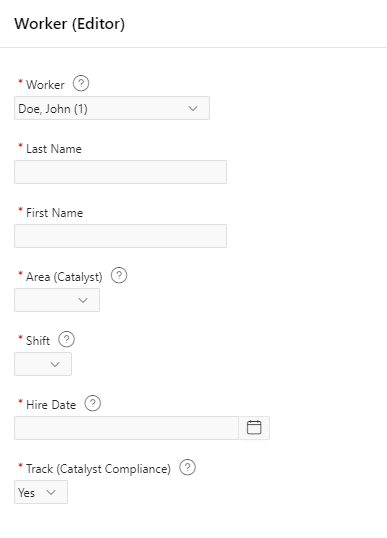Focus the Last Name text field
Screen dimensions: 387x538
click(120, 172)
